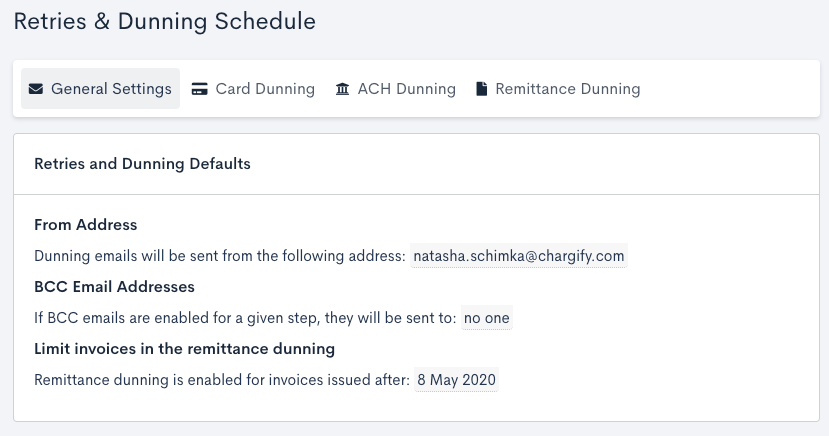Viewport: 829px width, 436px height.
Task: Switch to the General Settings tab label
Action: coord(111,89)
